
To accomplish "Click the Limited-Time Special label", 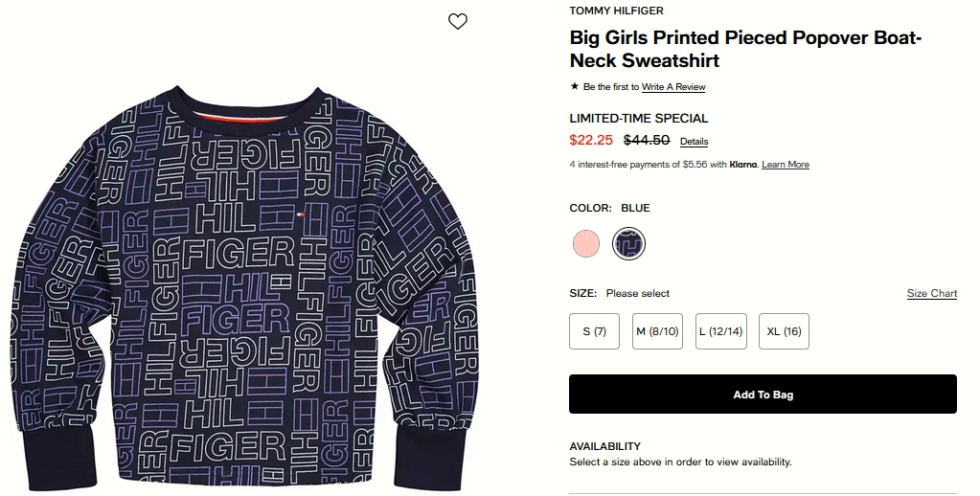I will tap(639, 119).
